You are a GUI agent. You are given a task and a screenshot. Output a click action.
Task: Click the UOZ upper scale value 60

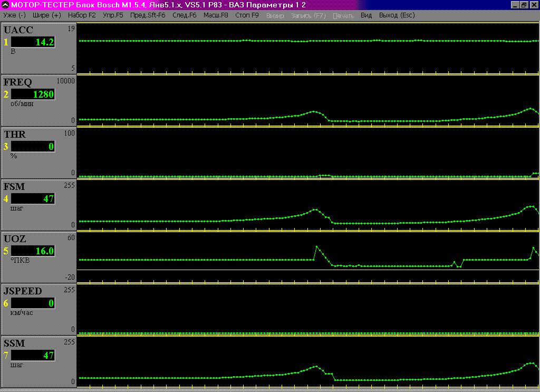71,238
